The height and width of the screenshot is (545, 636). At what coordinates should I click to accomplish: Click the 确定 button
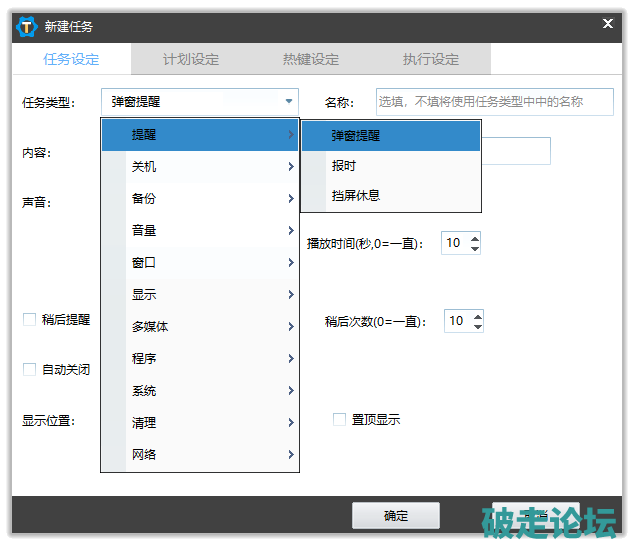(395, 516)
